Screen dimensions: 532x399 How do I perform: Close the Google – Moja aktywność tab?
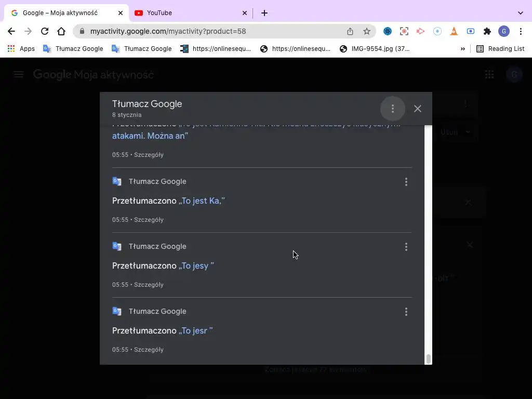121,13
